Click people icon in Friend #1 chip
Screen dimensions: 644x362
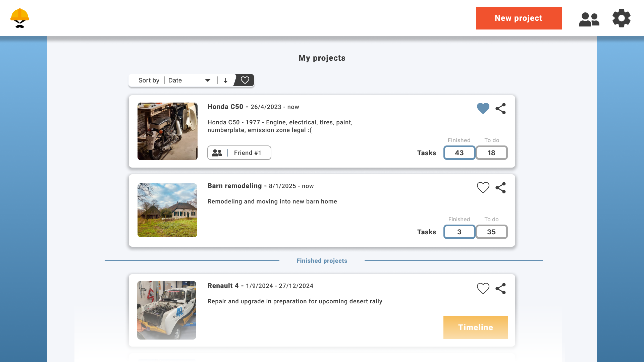tap(217, 153)
